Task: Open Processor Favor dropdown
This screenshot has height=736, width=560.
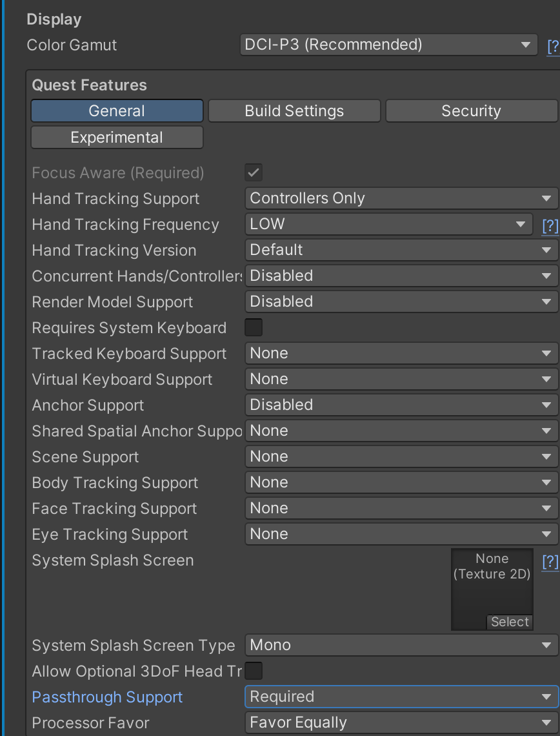Action: pyautogui.click(x=401, y=722)
